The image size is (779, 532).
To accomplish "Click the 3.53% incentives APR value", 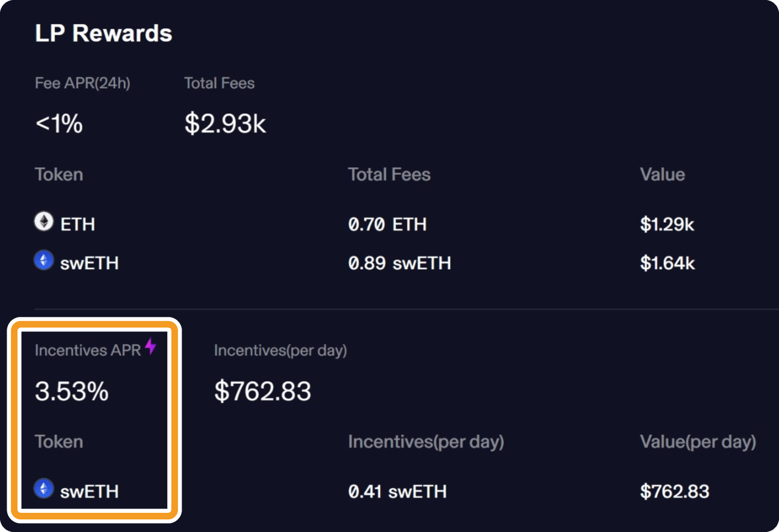I will click(x=72, y=392).
